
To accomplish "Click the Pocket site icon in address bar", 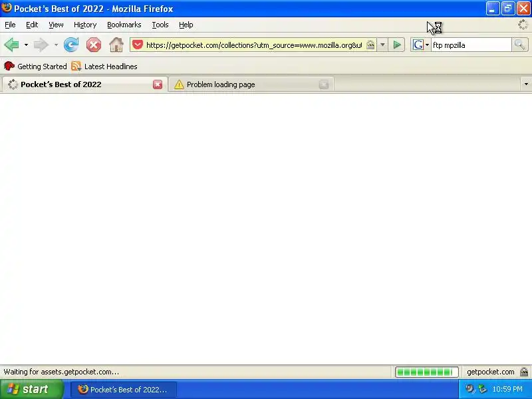I will (x=138, y=45).
